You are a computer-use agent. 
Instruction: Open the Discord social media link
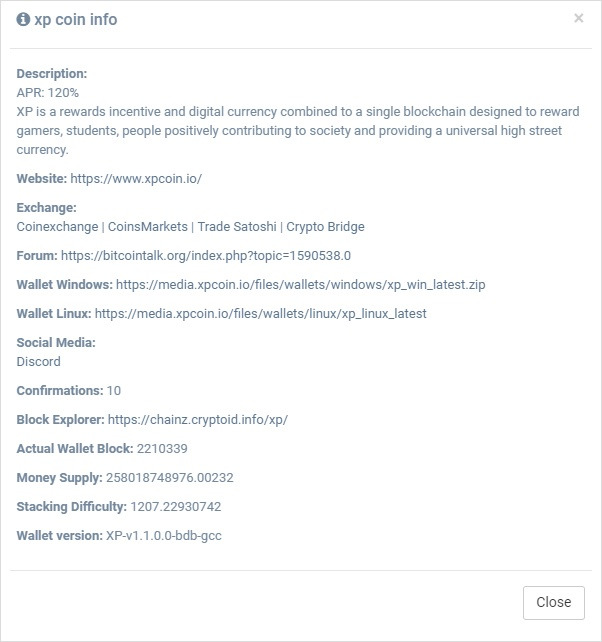point(38,362)
